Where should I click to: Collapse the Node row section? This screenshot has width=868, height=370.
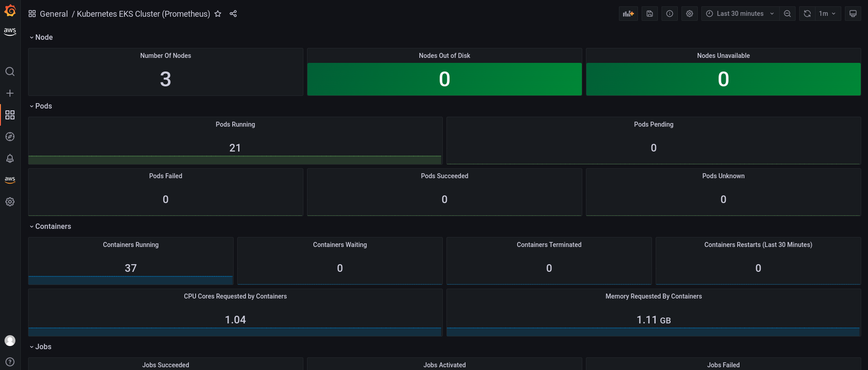coord(41,37)
